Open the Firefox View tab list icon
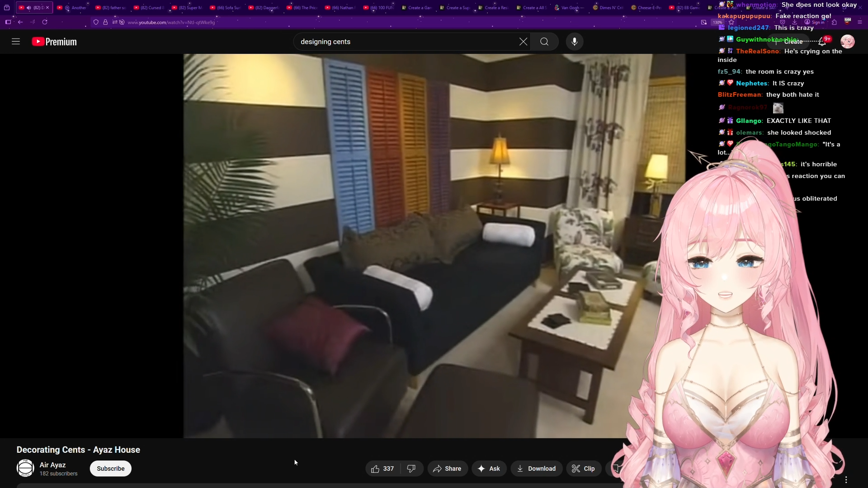 coord(7,8)
